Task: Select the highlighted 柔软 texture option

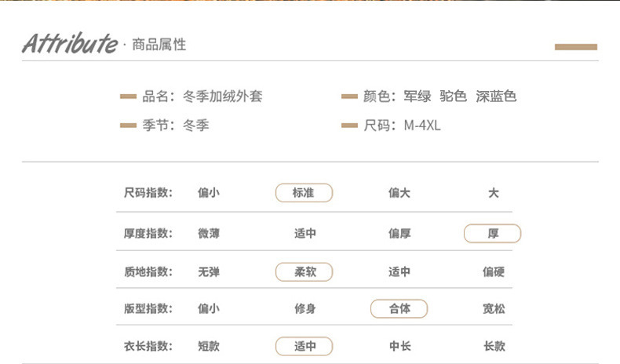Action: pyautogui.click(x=304, y=272)
